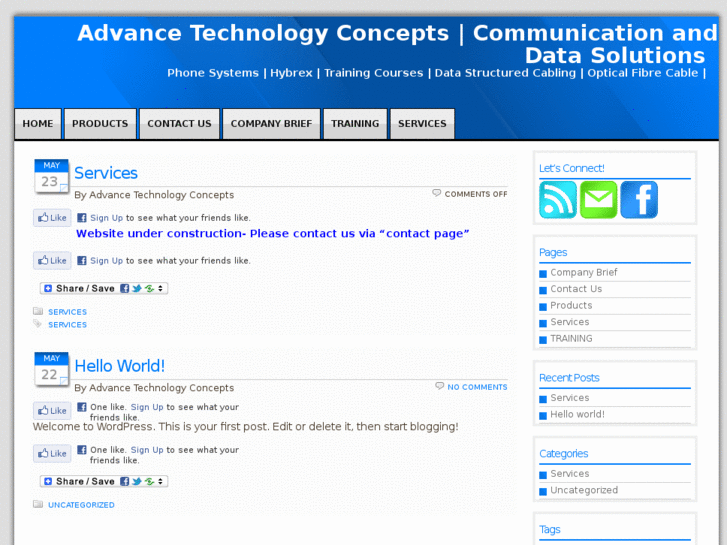Open COMPANY BRIEF navigation tab
This screenshot has height=545, width=727.
271,124
